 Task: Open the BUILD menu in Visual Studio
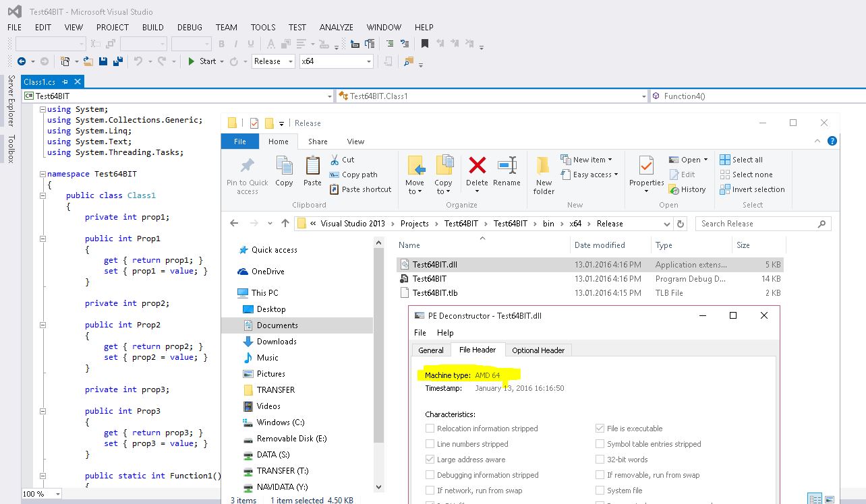coord(153,28)
